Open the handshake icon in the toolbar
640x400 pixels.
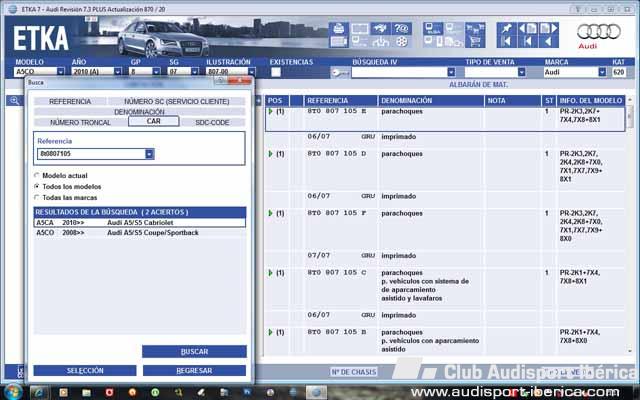380,29
